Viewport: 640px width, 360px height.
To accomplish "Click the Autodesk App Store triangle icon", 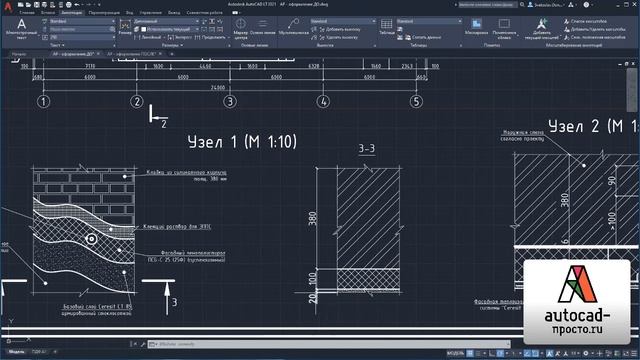I will [571, 4].
